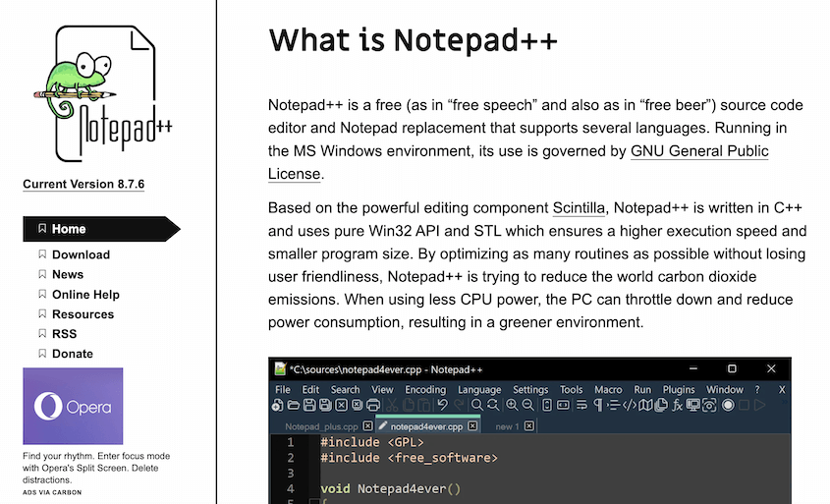Click the Redo arrow icon
Screen dimensions: 830x504
tap(459, 405)
